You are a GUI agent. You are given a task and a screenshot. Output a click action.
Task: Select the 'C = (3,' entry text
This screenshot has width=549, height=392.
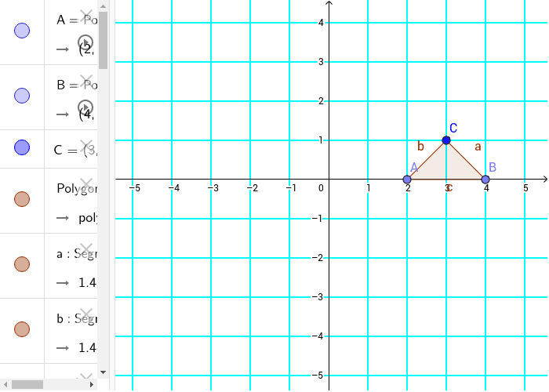75,151
